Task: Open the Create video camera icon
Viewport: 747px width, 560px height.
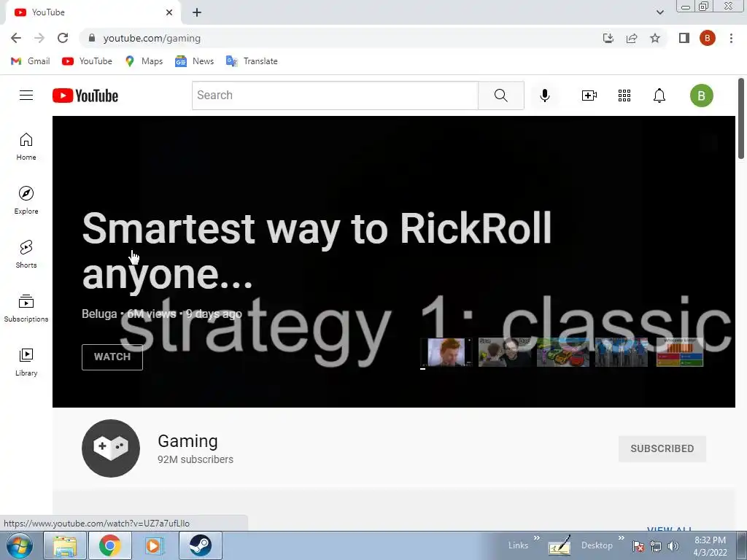Action: coord(589,96)
